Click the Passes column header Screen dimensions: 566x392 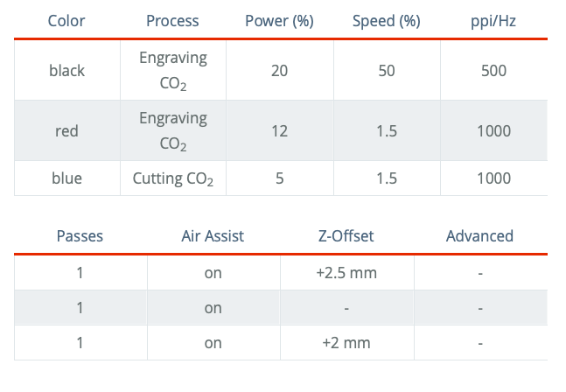(80, 235)
